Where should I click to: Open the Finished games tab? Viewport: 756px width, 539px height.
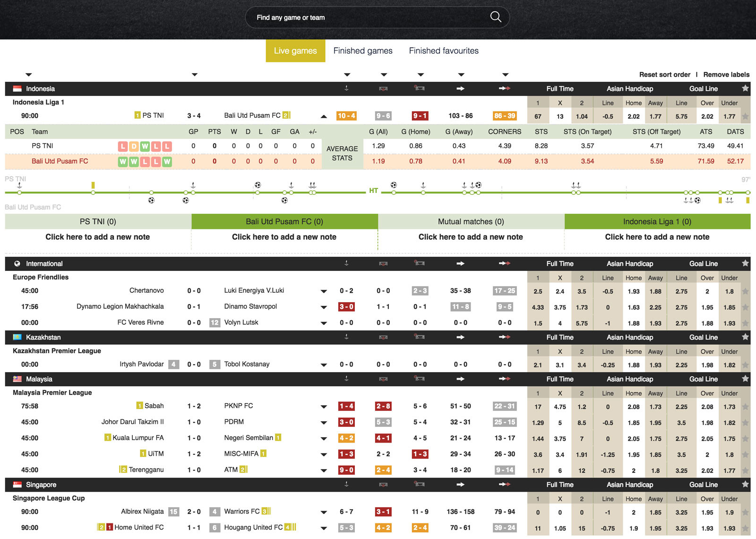tap(363, 51)
